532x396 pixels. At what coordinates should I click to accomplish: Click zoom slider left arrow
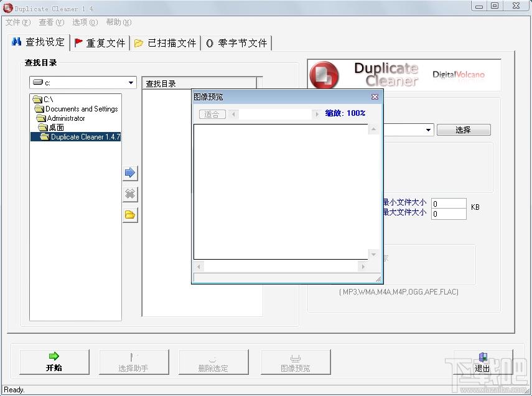233,114
